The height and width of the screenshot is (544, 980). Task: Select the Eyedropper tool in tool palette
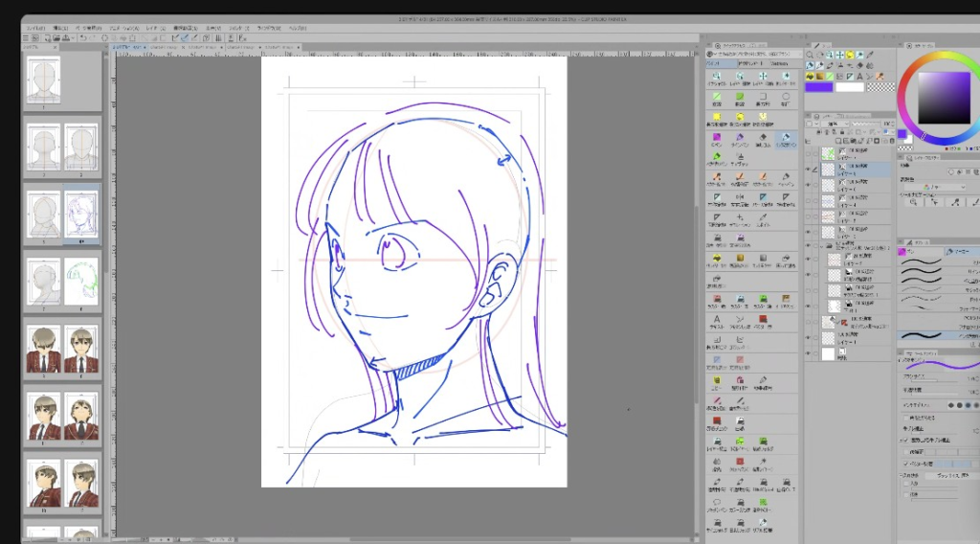click(x=869, y=55)
